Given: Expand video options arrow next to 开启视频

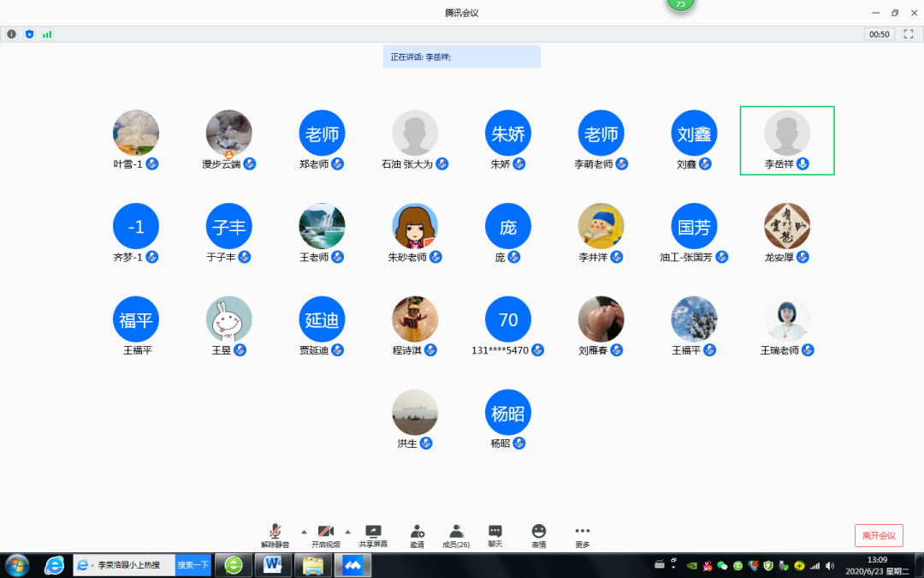Looking at the screenshot, I should [347, 532].
